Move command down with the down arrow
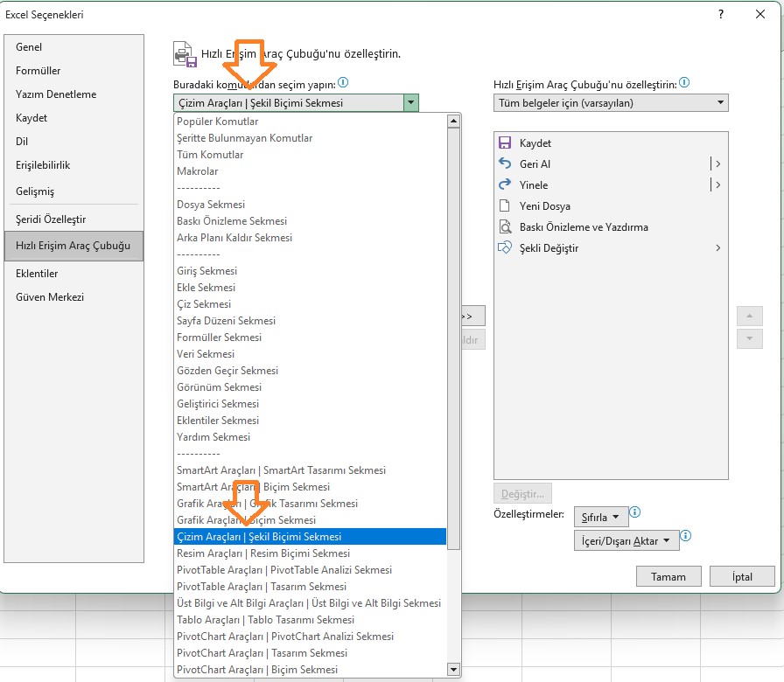 pyautogui.click(x=749, y=338)
